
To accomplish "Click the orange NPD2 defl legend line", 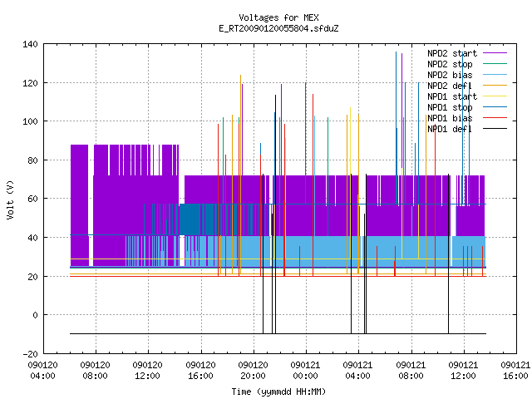I will pyautogui.click(x=495, y=85).
